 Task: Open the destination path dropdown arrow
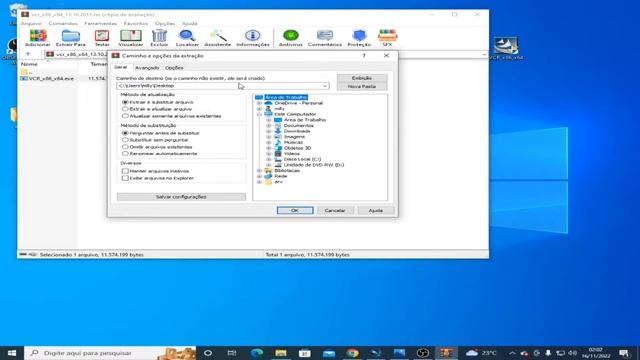[325, 86]
